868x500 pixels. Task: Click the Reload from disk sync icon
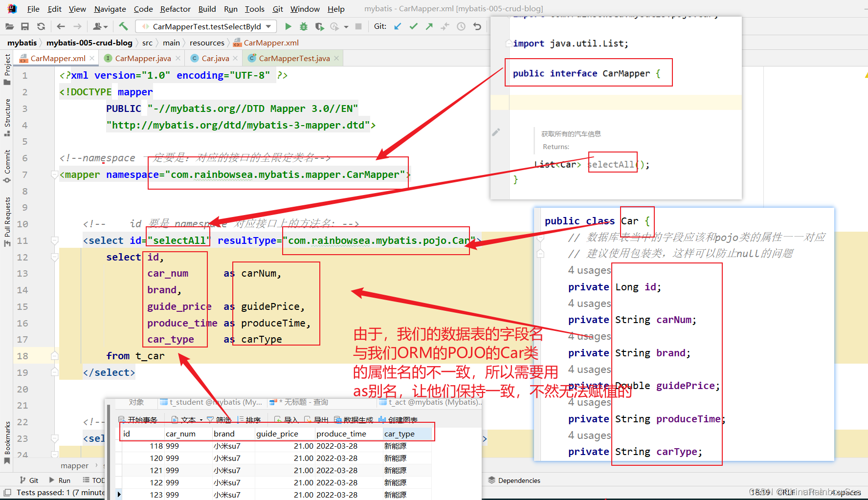pos(41,26)
